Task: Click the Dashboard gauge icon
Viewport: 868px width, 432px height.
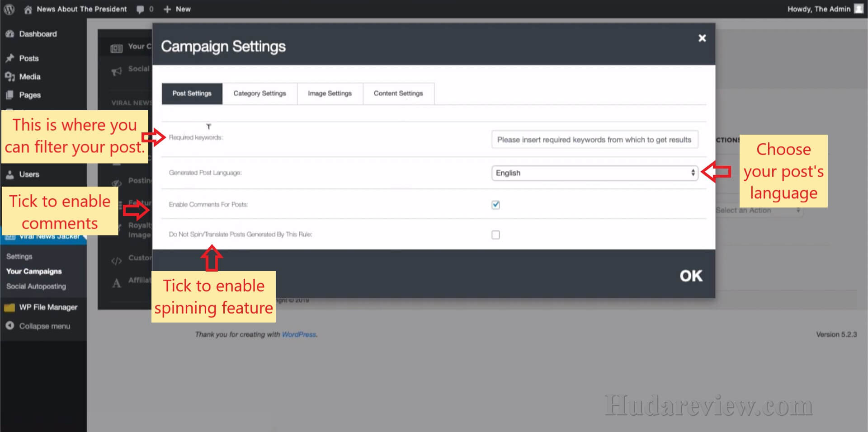Action: pos(9,34)
